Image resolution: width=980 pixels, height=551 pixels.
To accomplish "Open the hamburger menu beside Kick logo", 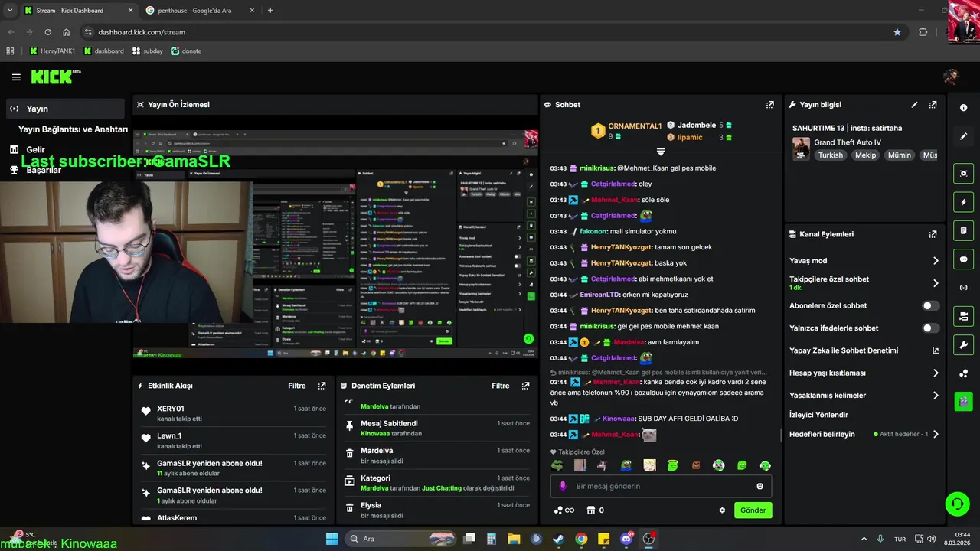I will (x=16, y=77).
